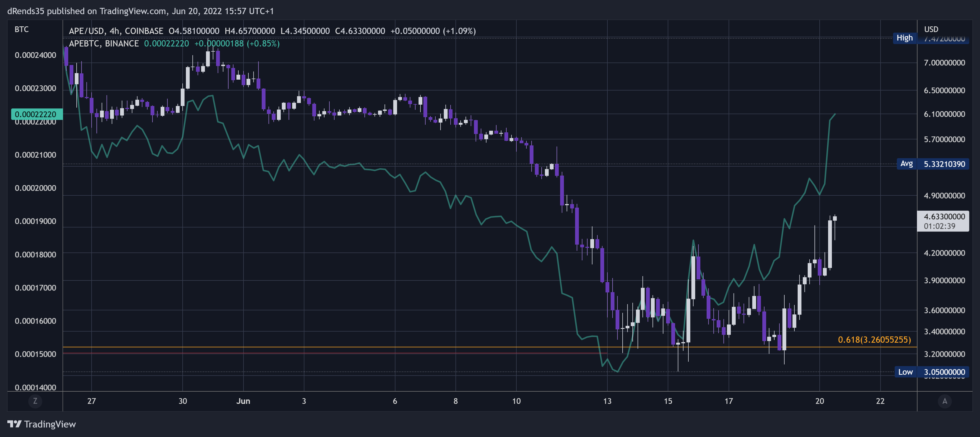Screen dimensions: 980x437
Task: Click the 22 date label on time axis
Action: [x=880, y=401]
